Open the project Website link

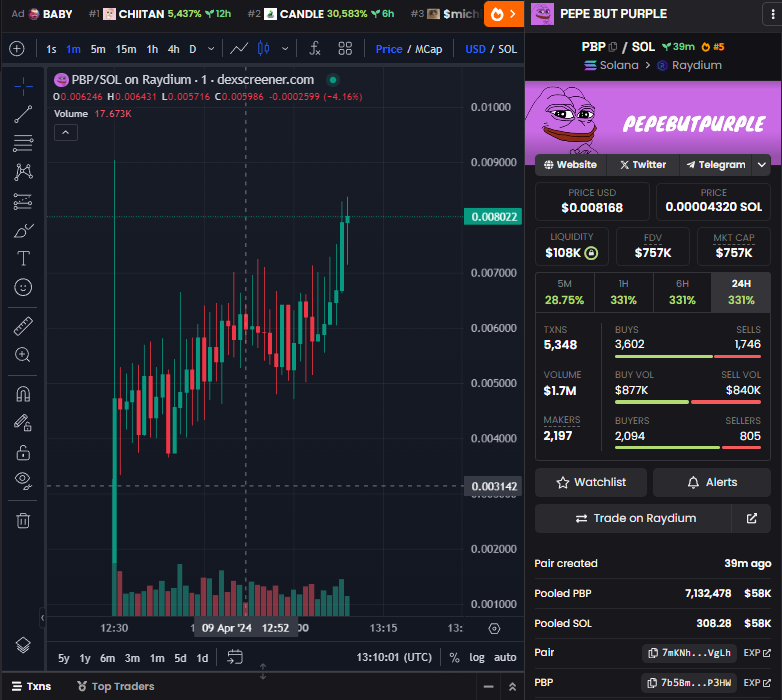571,165
